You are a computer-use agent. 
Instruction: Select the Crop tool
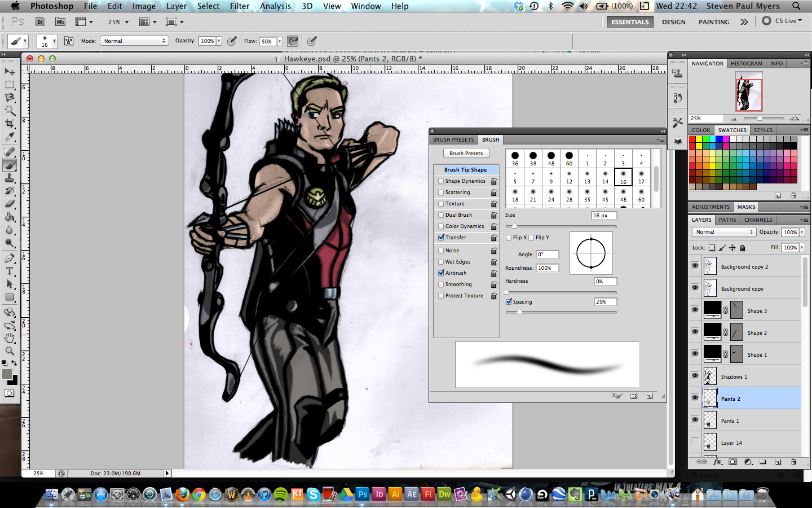[x=10, y=124]
